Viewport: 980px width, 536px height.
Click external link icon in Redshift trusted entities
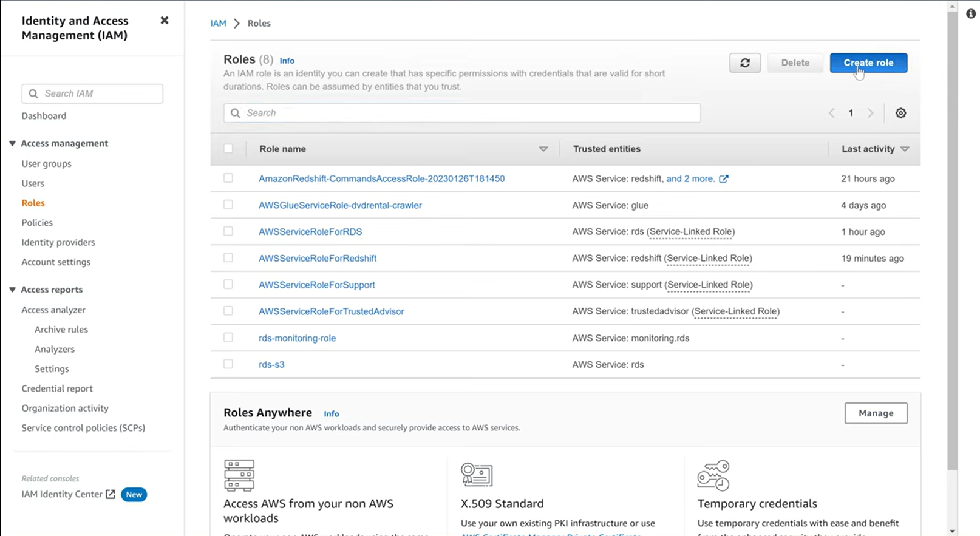(724, 178)
